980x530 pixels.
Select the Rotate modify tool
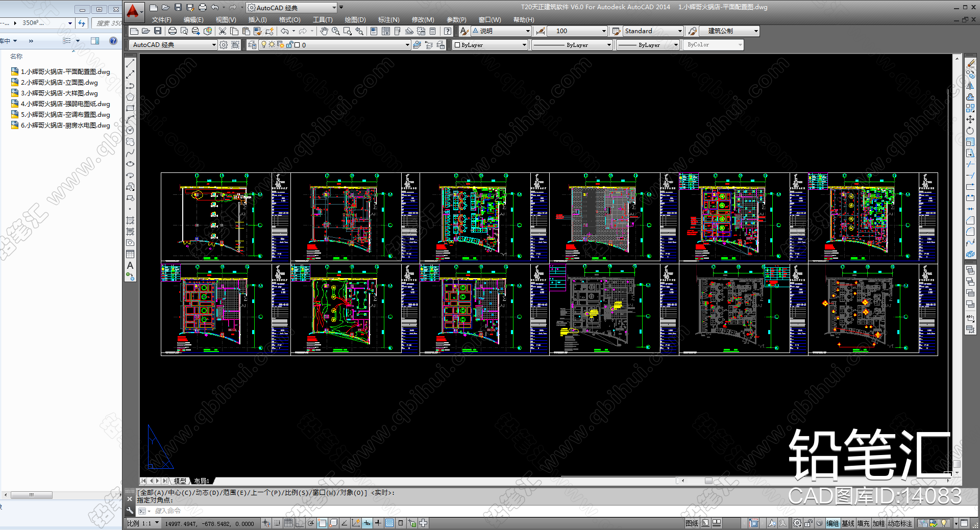click(x=970, y=131)
